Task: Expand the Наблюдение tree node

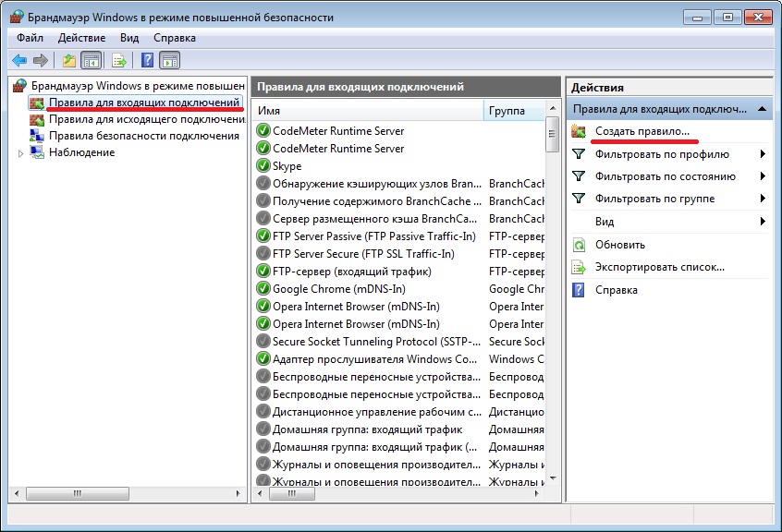Action: [x=20, y=153]
